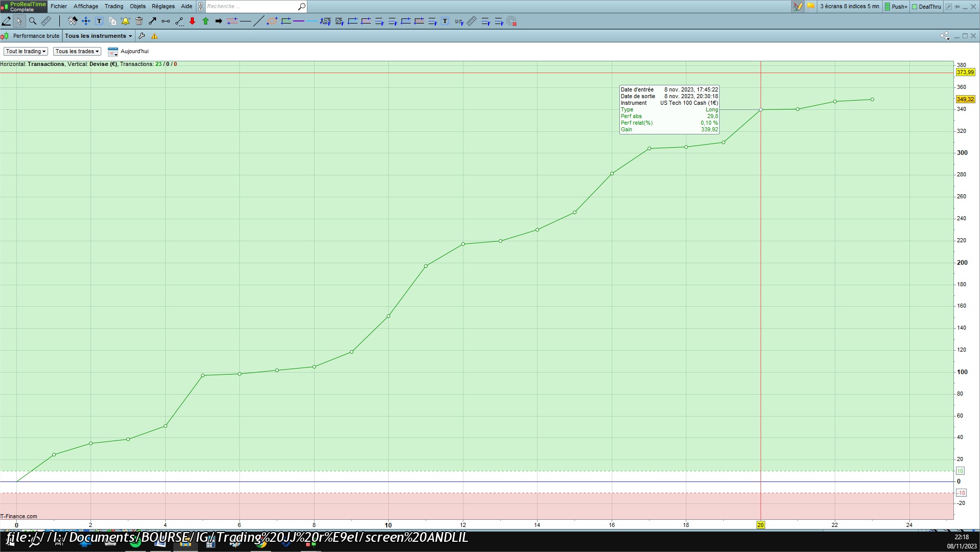
Task: Select the trash delete-objects icon
Action: (x=139, y=21)
